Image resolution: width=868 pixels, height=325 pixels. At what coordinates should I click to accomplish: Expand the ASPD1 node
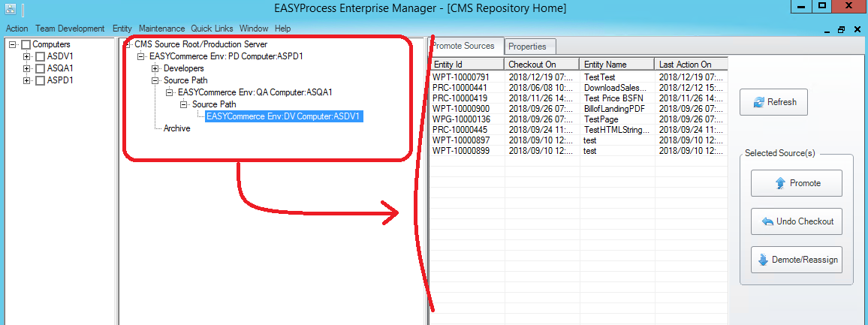point(26,81)
